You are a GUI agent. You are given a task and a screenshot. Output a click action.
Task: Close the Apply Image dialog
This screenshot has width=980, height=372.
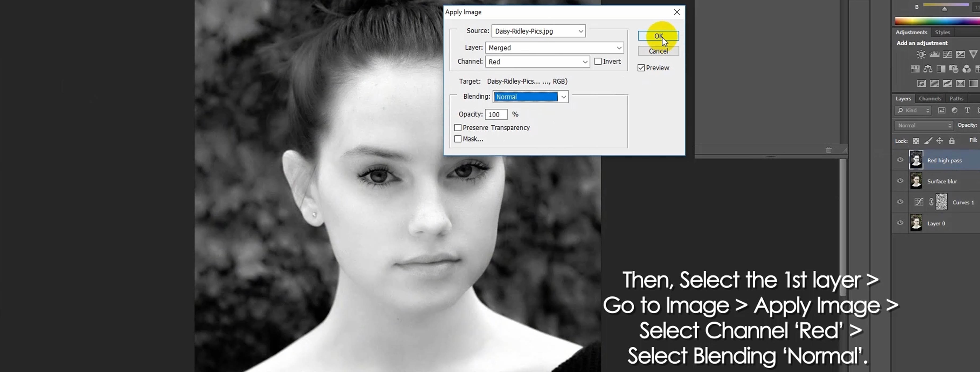click(x=677, y=12)
